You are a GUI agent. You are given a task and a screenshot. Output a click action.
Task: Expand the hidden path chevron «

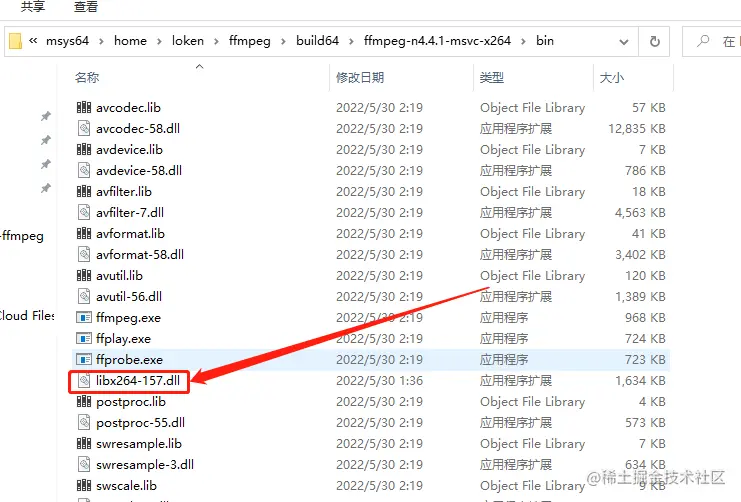point(33,41)
